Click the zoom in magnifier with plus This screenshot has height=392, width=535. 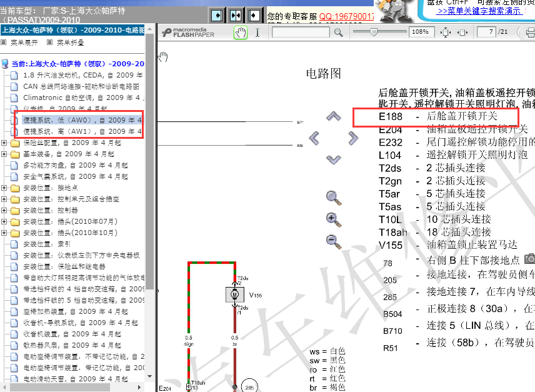[x=333, y=219]
